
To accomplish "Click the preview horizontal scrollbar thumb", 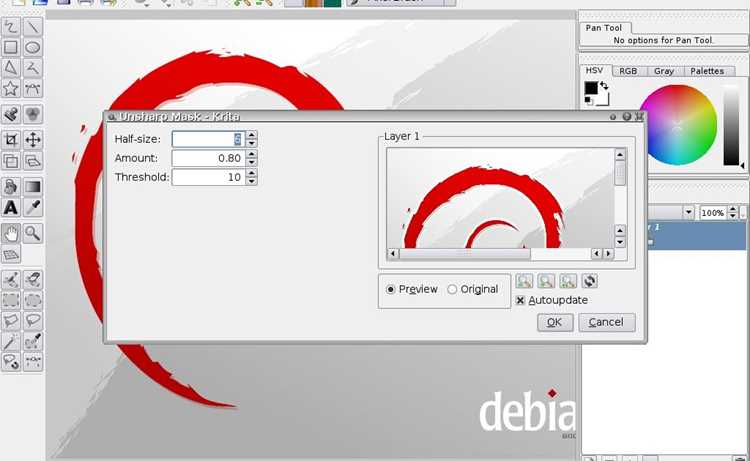I will click(464, 253).
